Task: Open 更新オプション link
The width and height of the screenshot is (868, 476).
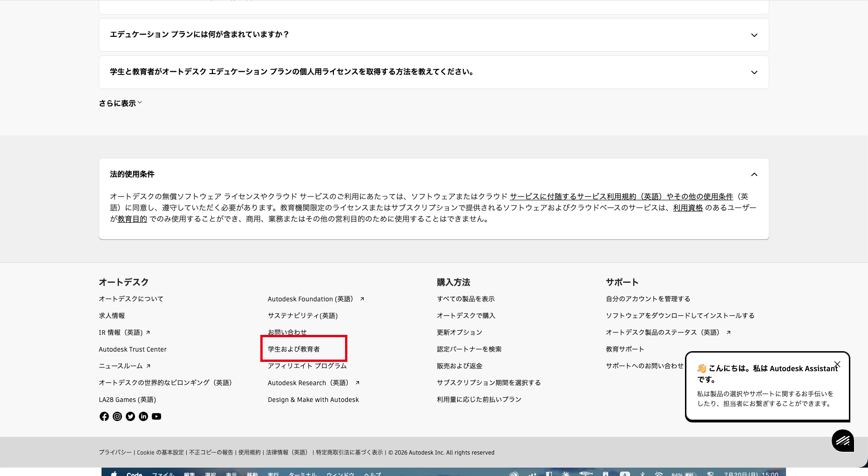Action: 460,333
